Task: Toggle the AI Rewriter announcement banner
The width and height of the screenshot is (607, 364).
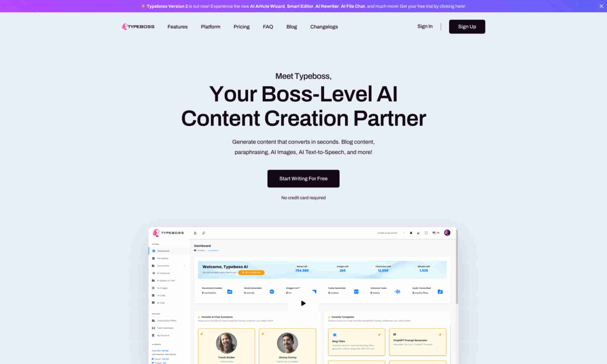Action: pyautogui.click(x=601, y=6)
